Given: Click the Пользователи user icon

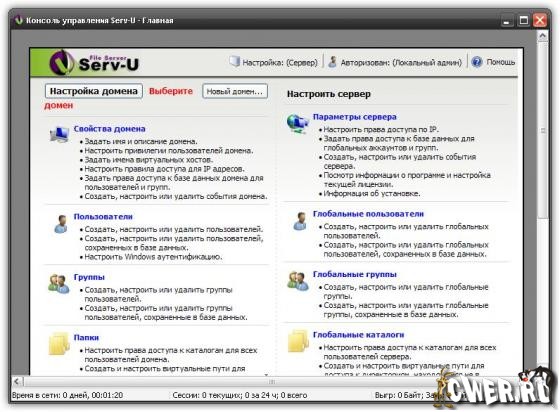Looking at the screenshot, I should click(61, 223).
